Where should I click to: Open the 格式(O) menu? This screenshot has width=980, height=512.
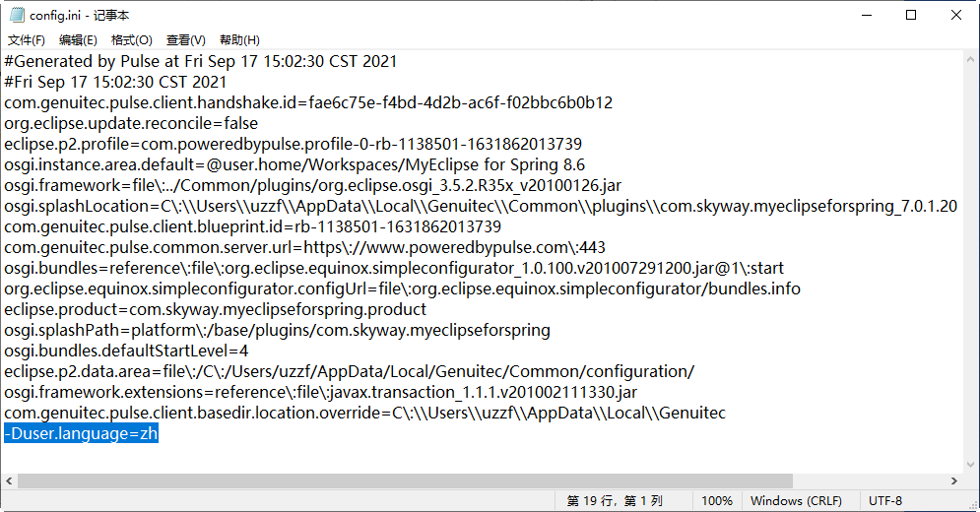click(x=131, y=40)
